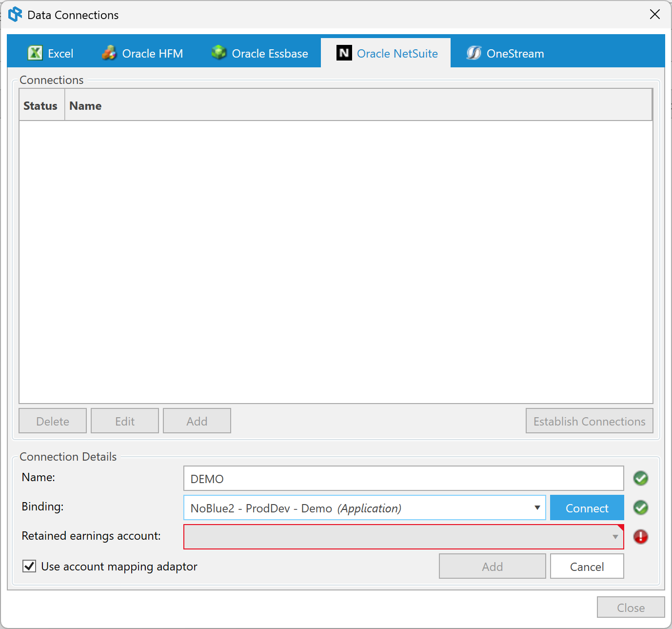Switch to the Oracle Essbase tab
This screenshot has height=629, width=672.
click(x=260, y=53)
